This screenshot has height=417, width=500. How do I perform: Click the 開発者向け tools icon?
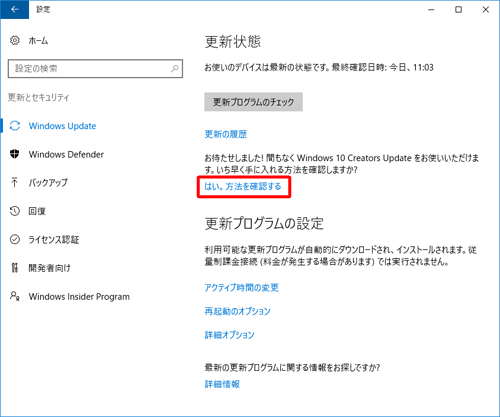pyautogui.click(x=15, y=268)
